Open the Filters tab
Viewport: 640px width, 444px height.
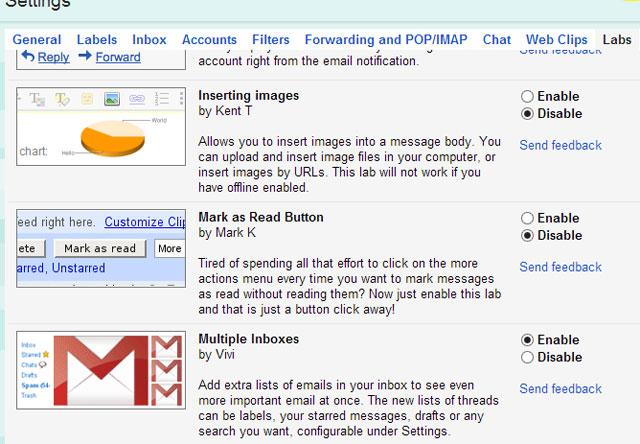click(x=271, y=40)
